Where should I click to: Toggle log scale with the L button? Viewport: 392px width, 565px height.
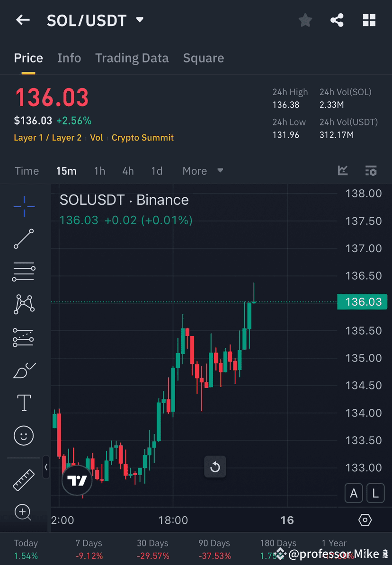coord(375,493)
